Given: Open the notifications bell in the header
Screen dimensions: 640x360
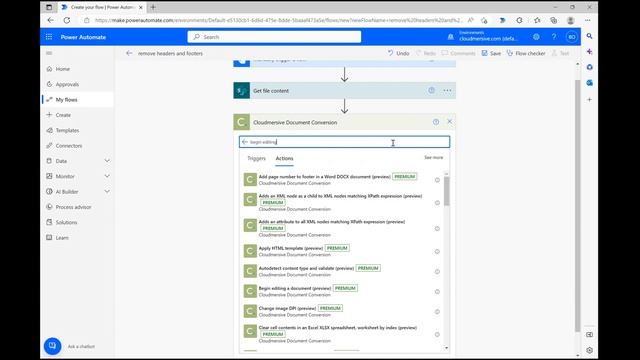Looking at the screenshot, I should (451, 37).
